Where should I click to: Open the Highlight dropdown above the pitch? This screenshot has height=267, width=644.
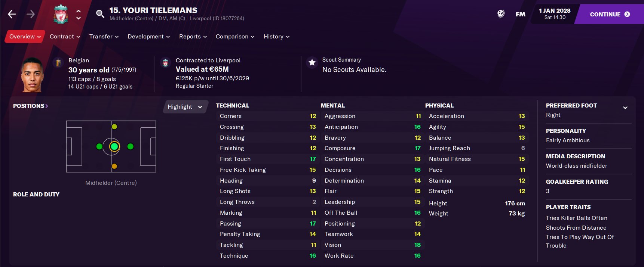coord(185,106)
